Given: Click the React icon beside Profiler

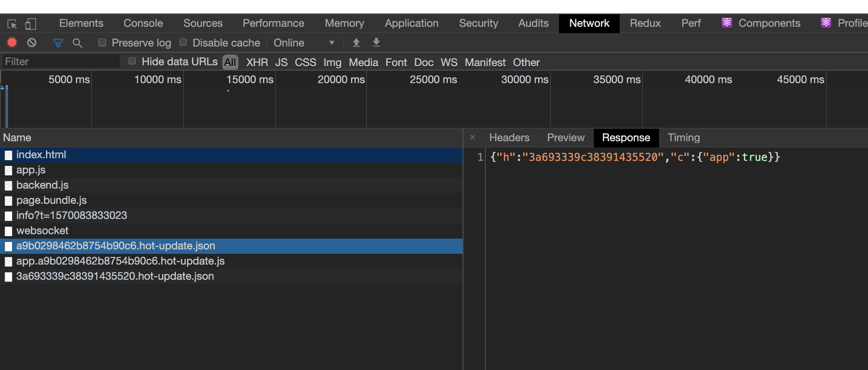Looking at the screenshot, I should coord(826,23).
